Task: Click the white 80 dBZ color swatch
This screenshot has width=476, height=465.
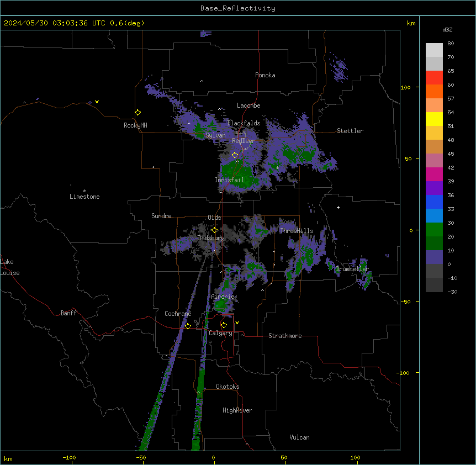Action: tap(434, 50)
